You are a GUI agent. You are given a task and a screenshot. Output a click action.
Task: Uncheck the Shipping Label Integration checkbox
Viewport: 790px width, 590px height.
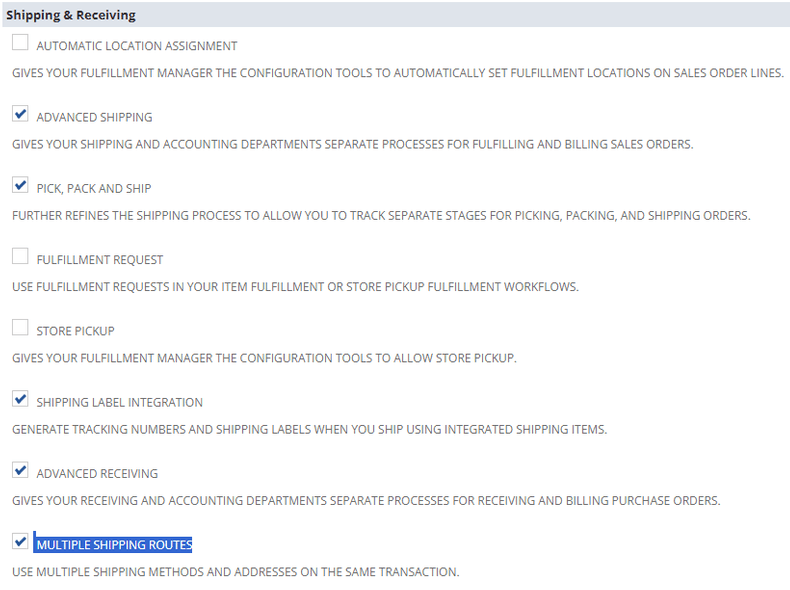tap(20, 399)
